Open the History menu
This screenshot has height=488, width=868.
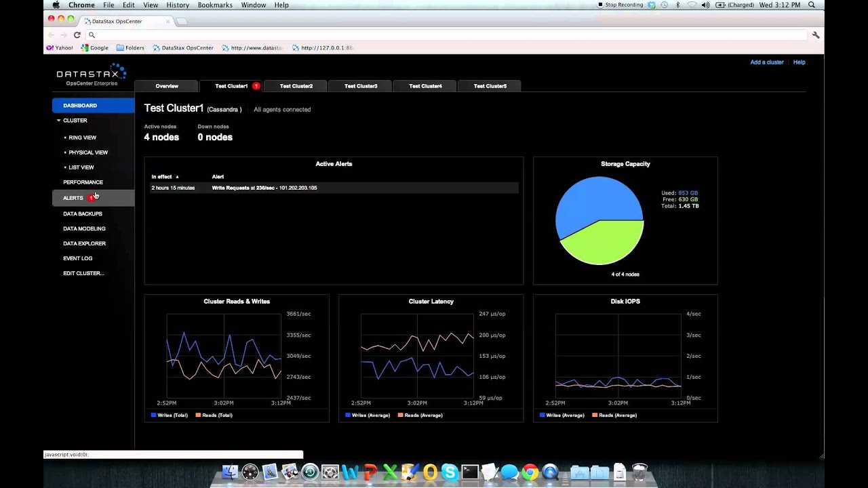click(178, 5)
